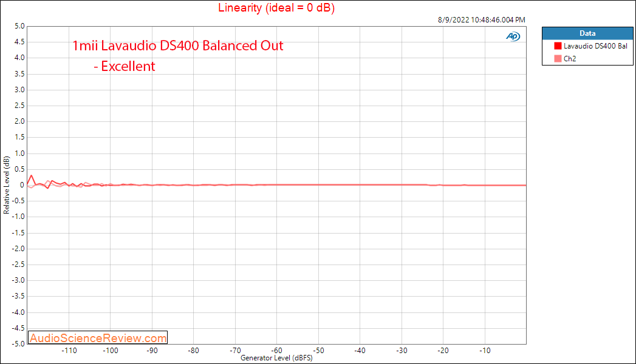636x364 pixels.
Task: Click the 2.0 tick label on y-axis
Action: pyautogui.click(x=19, y=121)
